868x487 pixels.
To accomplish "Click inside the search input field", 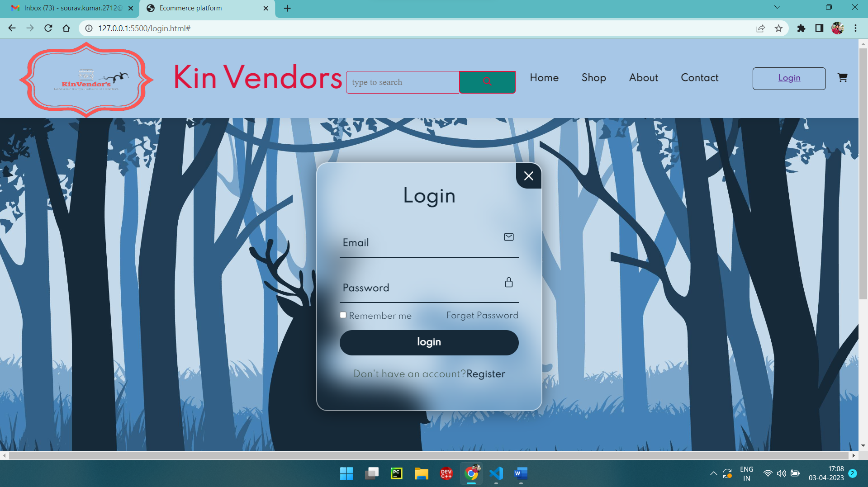I will point(402,82).
